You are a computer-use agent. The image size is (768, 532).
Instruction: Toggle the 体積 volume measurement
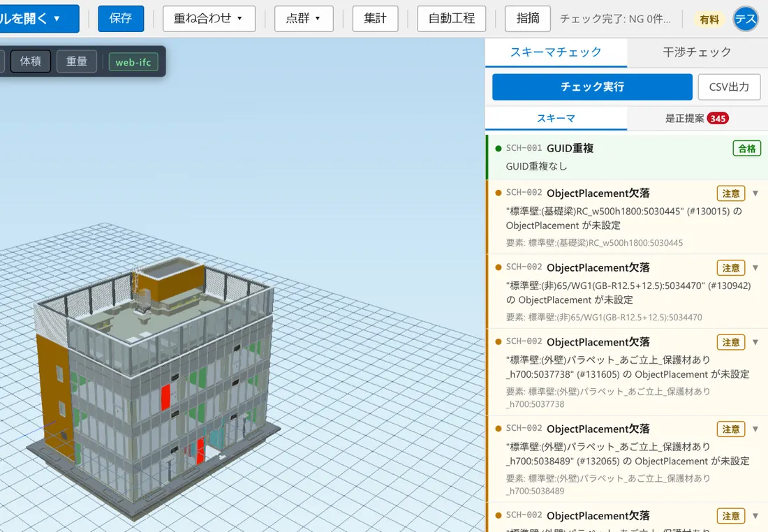[30, 61]
